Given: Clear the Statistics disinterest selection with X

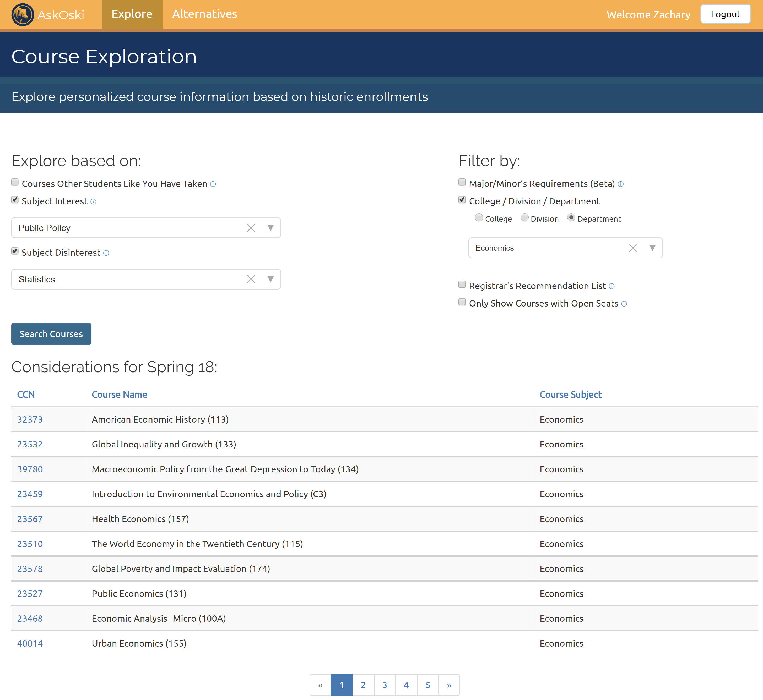Looking at the screenshot, I should (x=251, y=279).
